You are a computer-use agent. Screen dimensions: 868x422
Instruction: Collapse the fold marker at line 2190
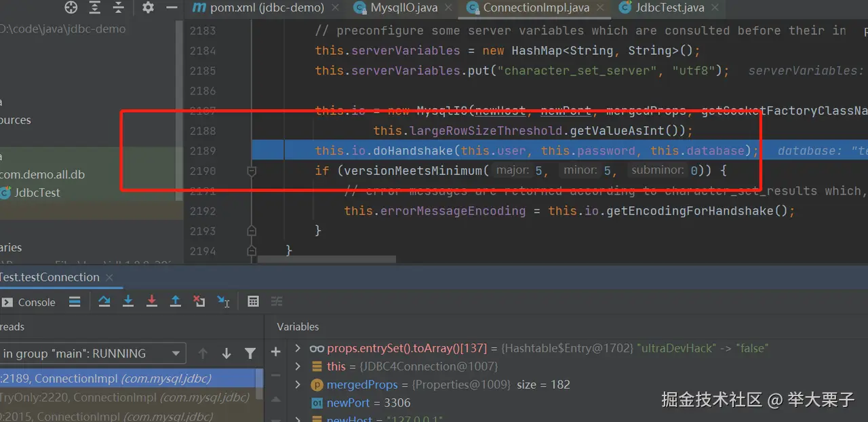click(x=252, y=172)
